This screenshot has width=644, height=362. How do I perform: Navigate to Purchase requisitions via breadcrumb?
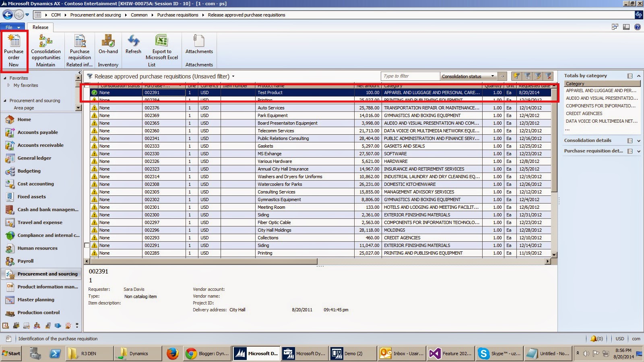point(178,14)
